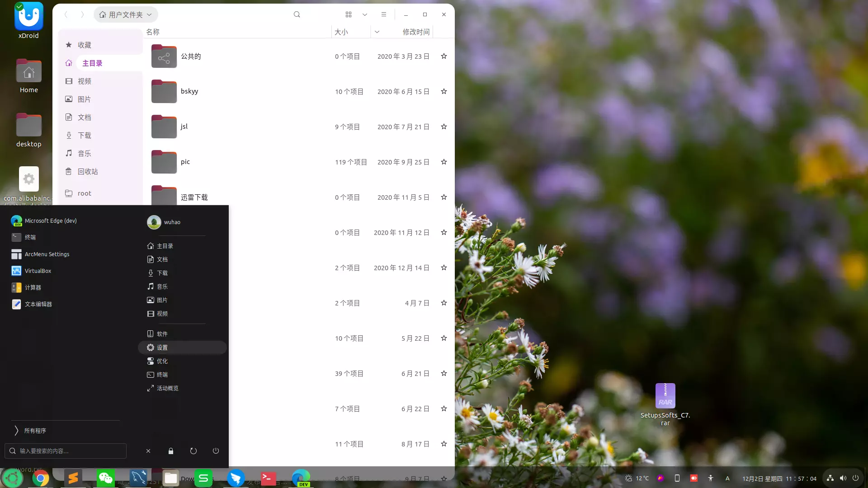868x488 pixels.
Task: Star the pic folder
Action: point(444,162)
